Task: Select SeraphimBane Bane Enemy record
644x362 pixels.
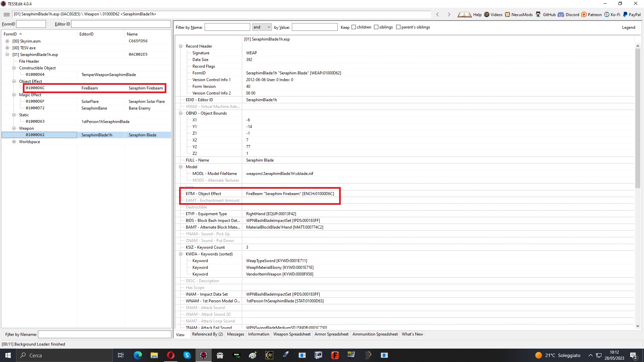Action: pyautogui.click(x=95, y=108)
